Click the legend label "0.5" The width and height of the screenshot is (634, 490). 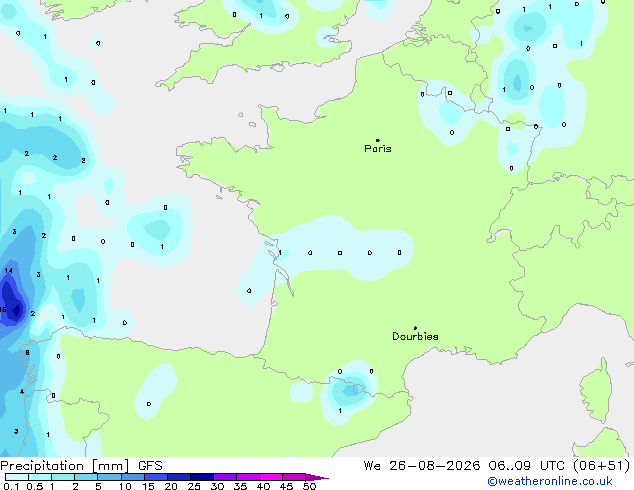(x=35, y=486)
